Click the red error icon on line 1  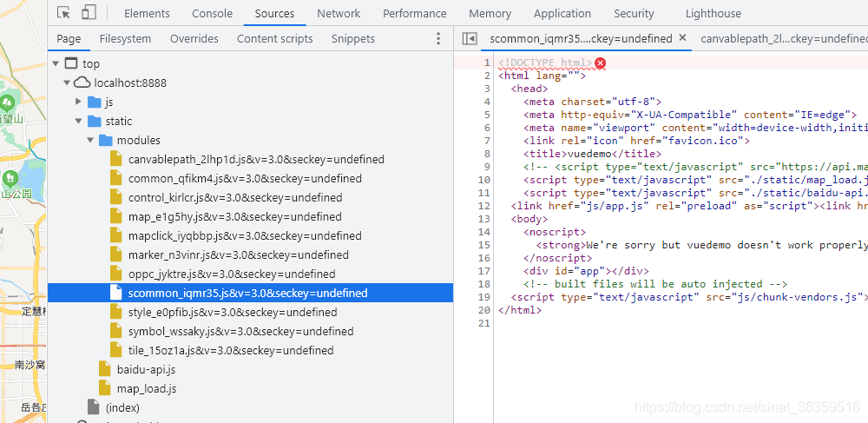point(600,63)
